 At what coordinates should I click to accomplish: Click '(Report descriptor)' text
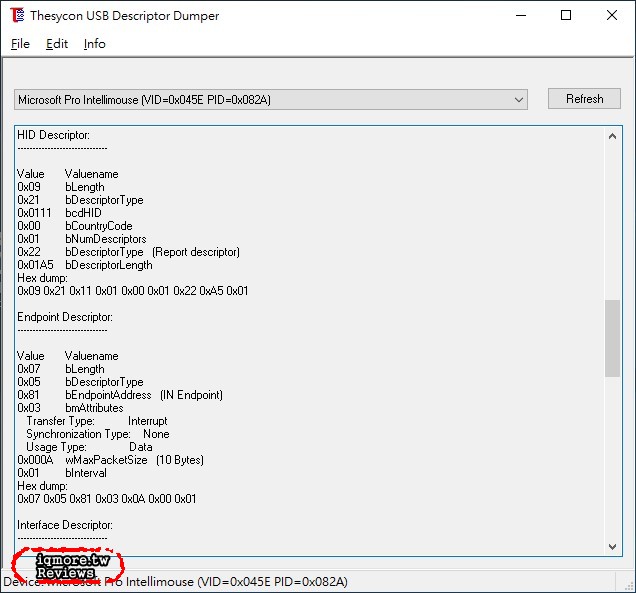click(x=196, y=252)
